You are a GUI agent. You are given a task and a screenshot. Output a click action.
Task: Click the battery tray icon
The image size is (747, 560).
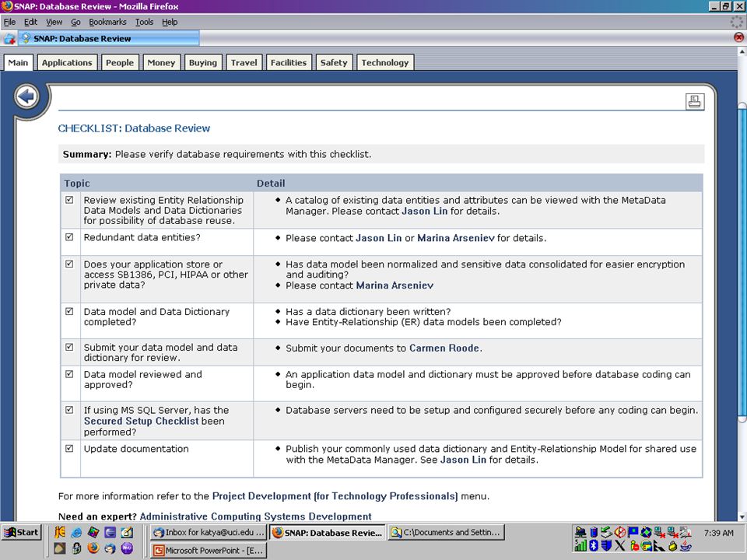click(x=594, y=532)
